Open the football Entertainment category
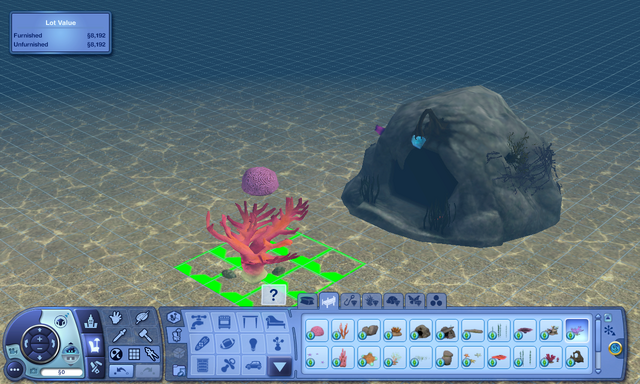Viewport: 640px width, 384px height. 227,344
